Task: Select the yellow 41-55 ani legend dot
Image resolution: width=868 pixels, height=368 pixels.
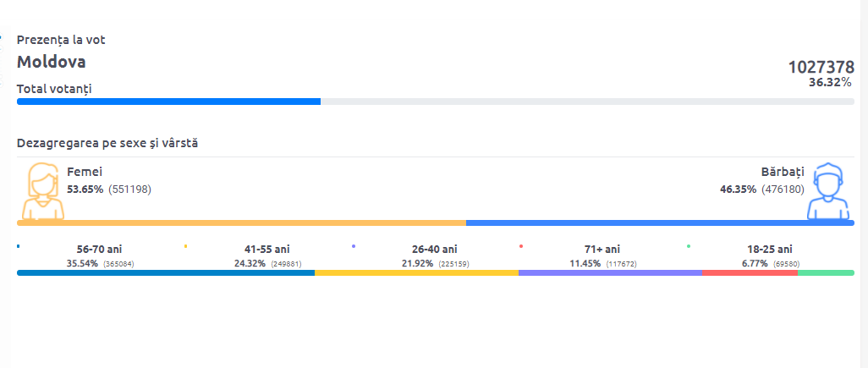Action: (186, 245)
